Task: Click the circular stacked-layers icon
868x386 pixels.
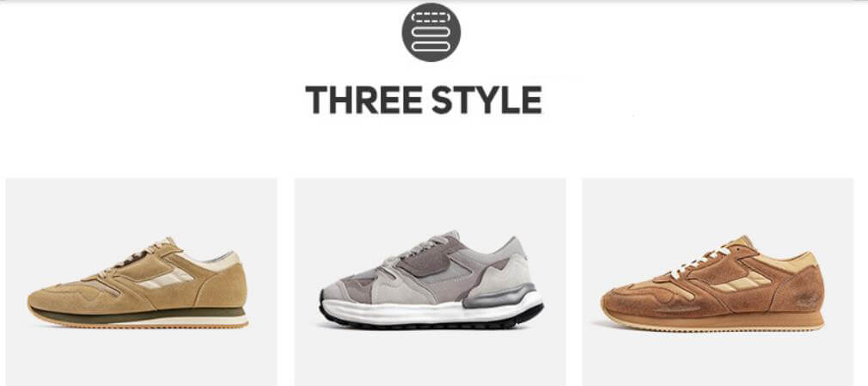Action: (x=431, y=32)
